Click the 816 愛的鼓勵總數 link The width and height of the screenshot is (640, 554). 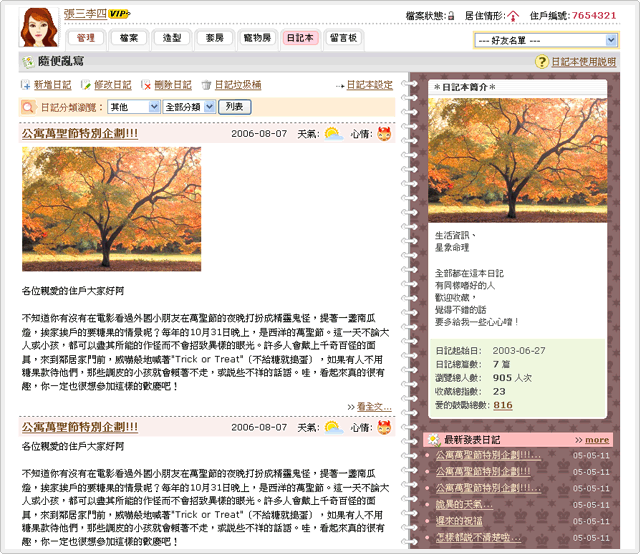click(x=503, y=405)
